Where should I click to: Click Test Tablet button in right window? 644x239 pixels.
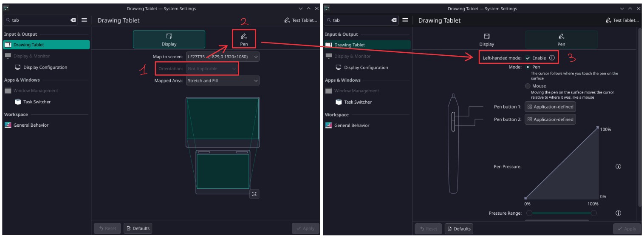[x=622, y=20]
